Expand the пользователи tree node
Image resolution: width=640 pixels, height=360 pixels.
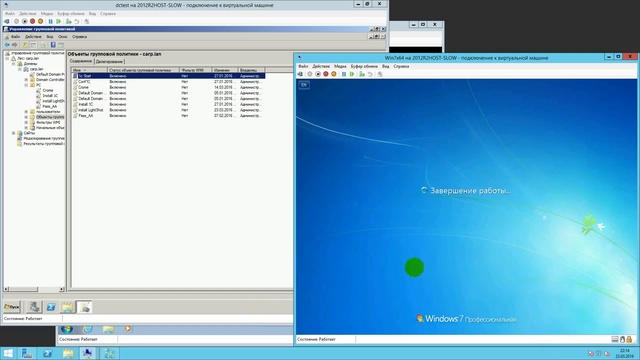click(x=27, y=111)
